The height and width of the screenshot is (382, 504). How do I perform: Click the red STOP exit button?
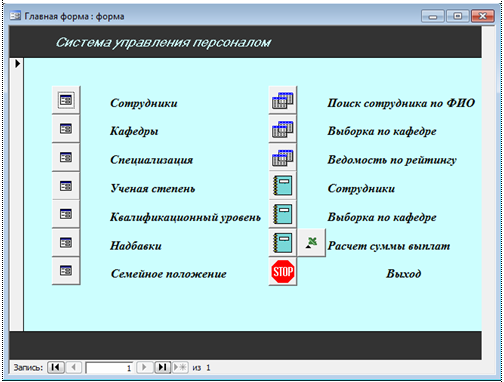pos(283,271)
